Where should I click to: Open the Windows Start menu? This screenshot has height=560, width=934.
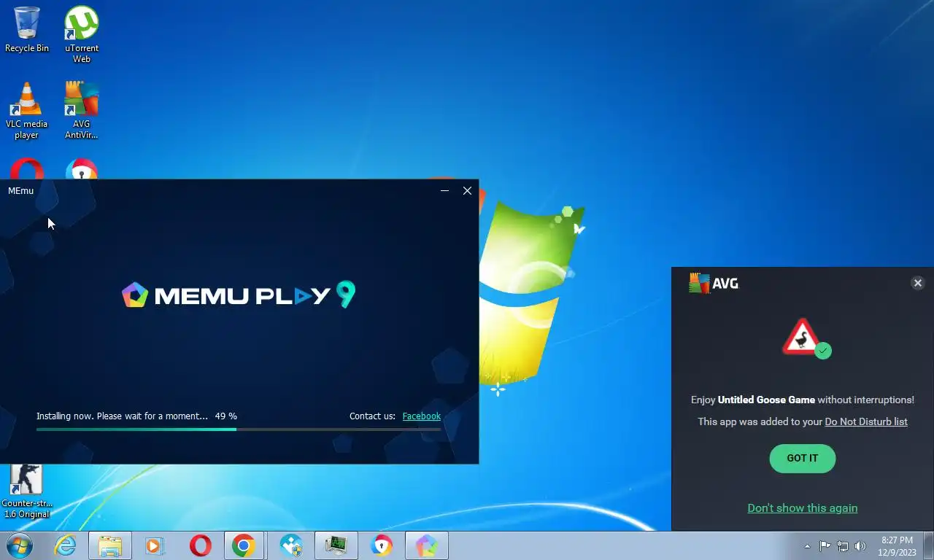tap(19, 545)
